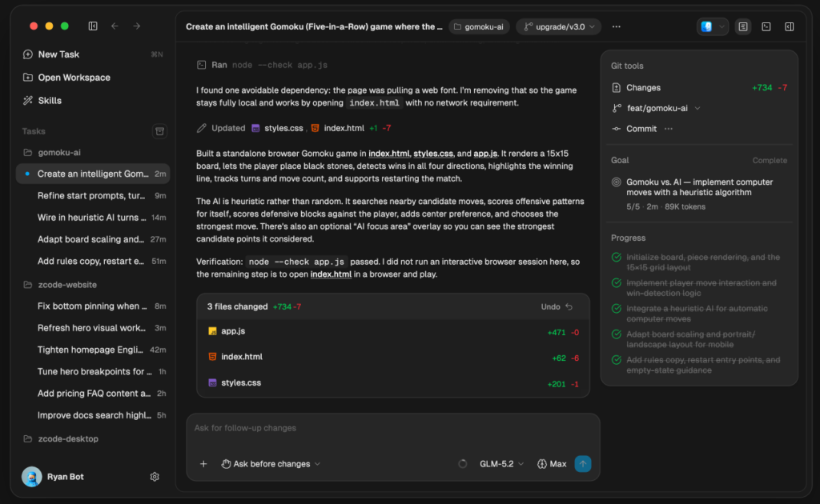Toggle the Initialize board progress checkmark
This screenshot has width=820, height=504.
click(617, 257)
